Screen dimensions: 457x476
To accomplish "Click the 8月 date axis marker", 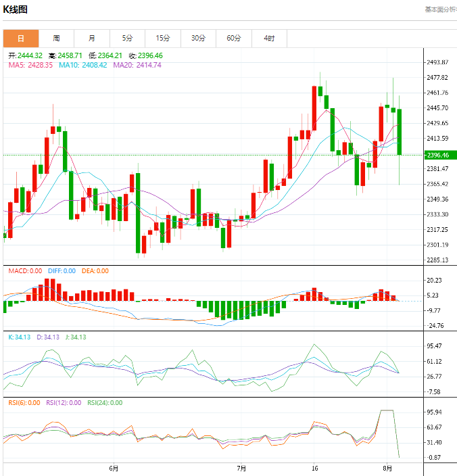I will pyautogui.click(x=387, y=469).
